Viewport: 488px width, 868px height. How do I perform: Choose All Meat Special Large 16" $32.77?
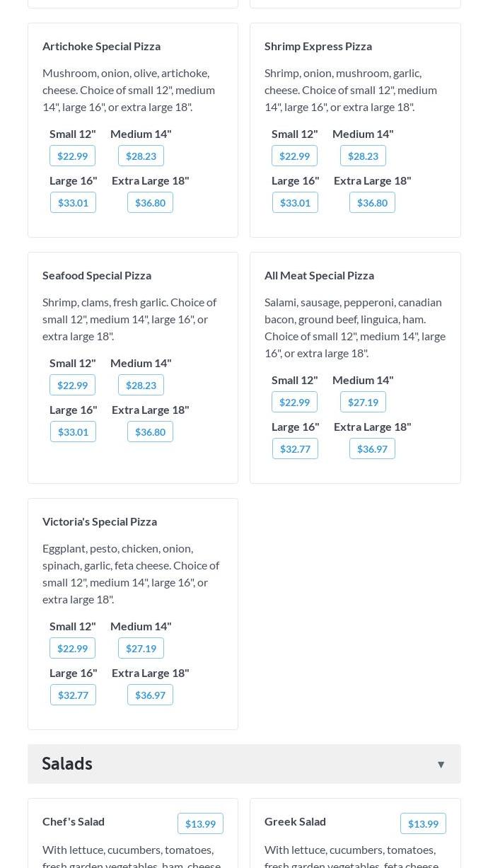point(295,449)
